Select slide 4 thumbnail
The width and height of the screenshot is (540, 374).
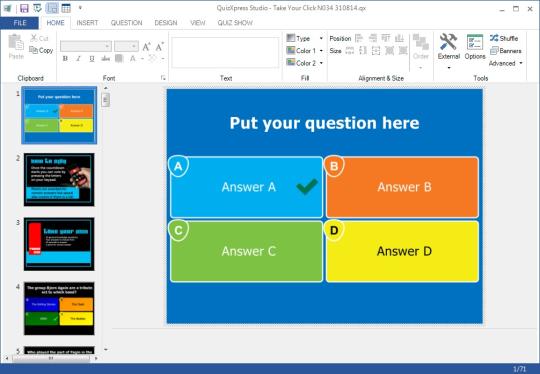59,308
